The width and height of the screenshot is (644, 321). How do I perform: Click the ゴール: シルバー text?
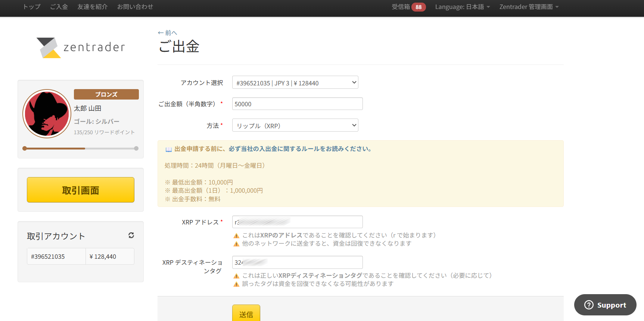coord(97,122)
